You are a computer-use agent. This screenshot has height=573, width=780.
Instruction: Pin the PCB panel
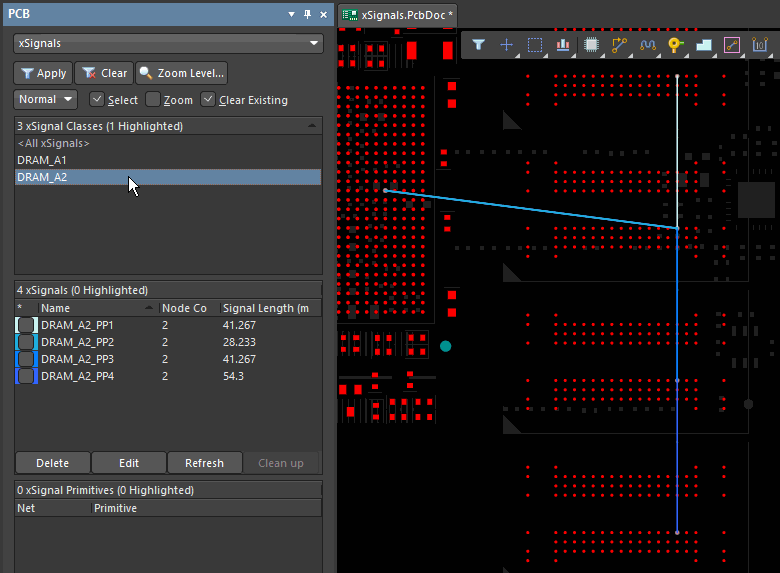point(307,15)
